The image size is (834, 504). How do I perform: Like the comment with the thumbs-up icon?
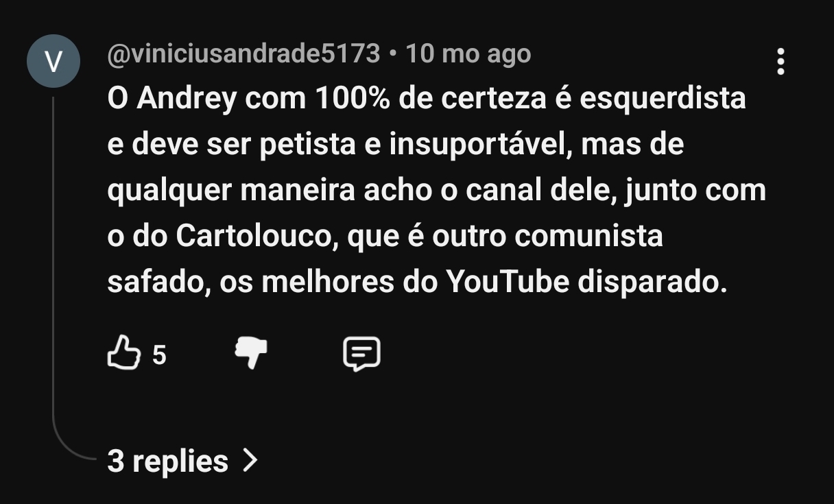123,353
